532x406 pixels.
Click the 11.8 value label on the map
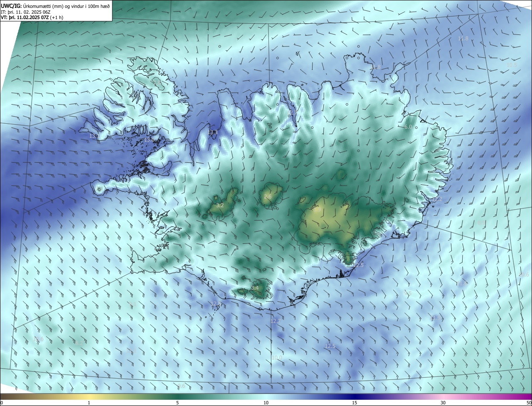[463, 39]
